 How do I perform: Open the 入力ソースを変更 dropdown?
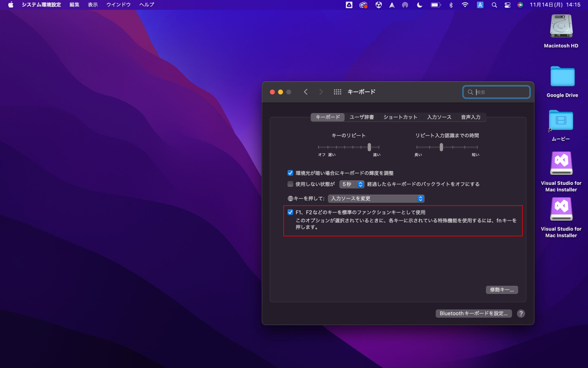tap(376, 198)
